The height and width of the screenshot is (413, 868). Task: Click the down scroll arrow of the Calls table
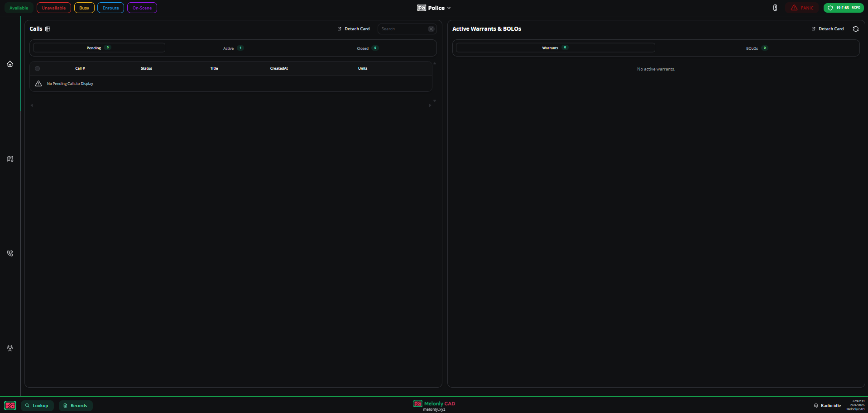tap(435, 101)
